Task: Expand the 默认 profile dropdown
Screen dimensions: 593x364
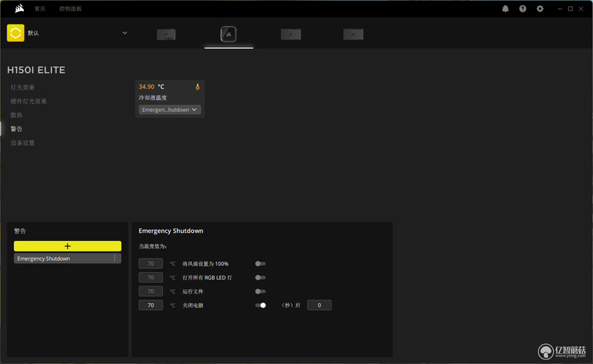Action: 125,33
